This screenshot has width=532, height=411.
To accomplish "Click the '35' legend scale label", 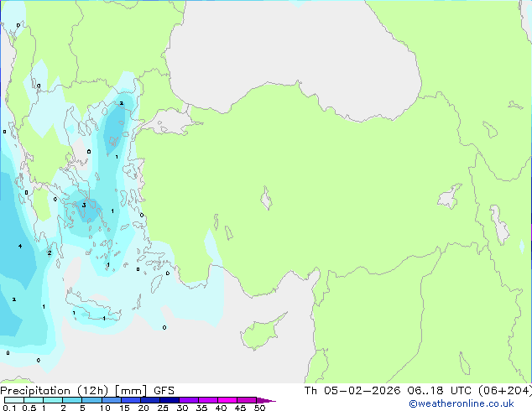I will click(201, 408).
